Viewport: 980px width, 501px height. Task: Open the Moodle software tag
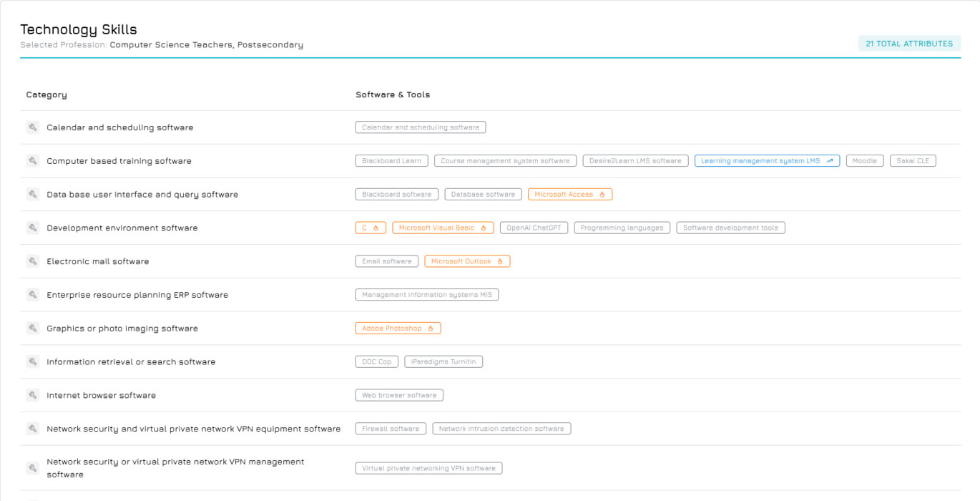coord(865,161)
